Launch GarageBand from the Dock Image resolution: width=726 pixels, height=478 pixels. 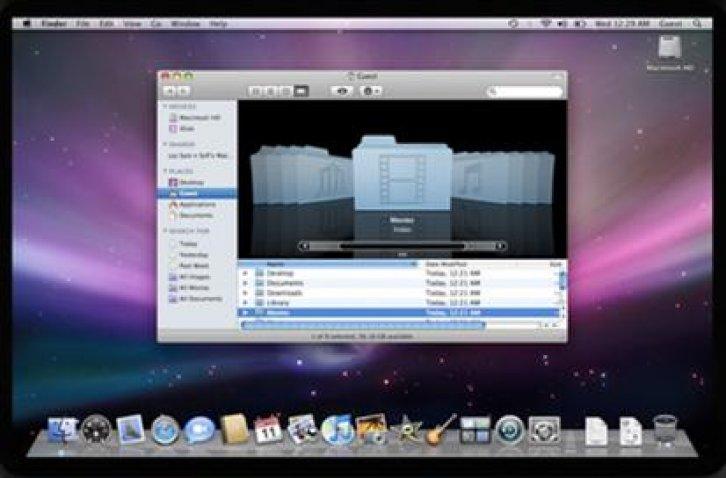(440, 430)
